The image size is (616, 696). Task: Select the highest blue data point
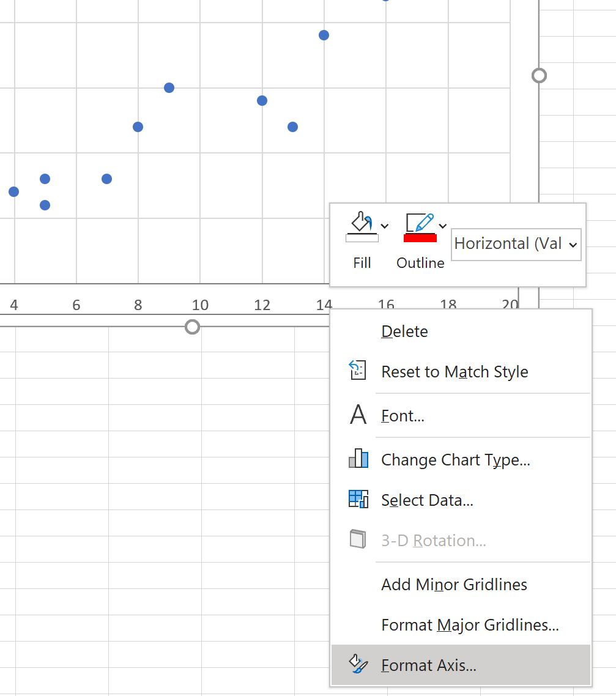click(x=385, y=2)
